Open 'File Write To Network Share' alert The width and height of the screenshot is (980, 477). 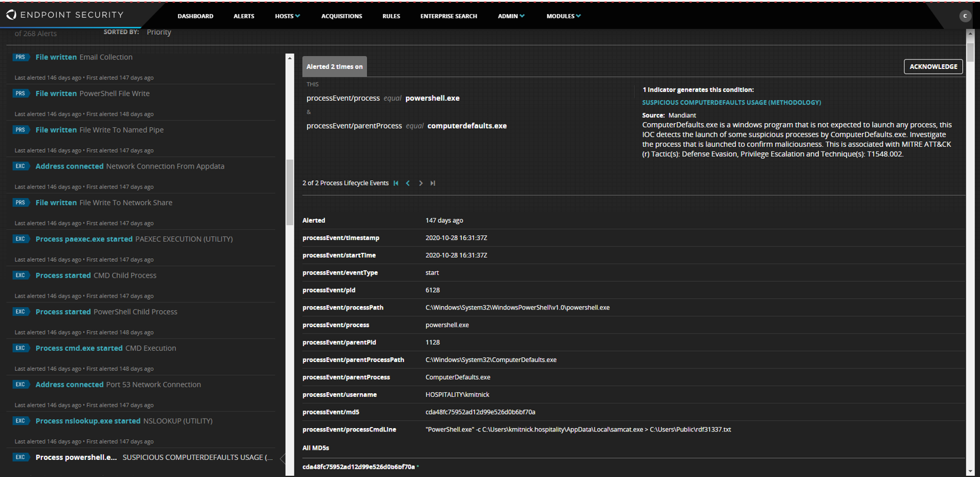[x=104, y=203]
